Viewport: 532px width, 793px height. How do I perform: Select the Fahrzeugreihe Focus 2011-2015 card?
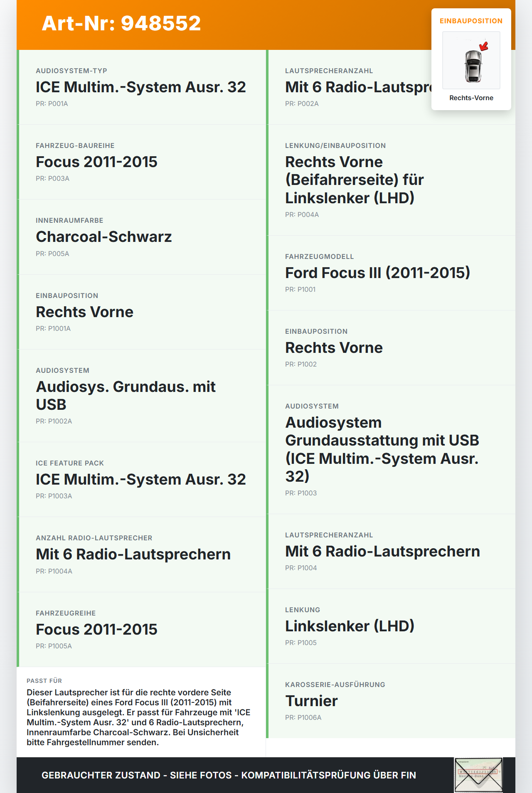click(141, 630)
